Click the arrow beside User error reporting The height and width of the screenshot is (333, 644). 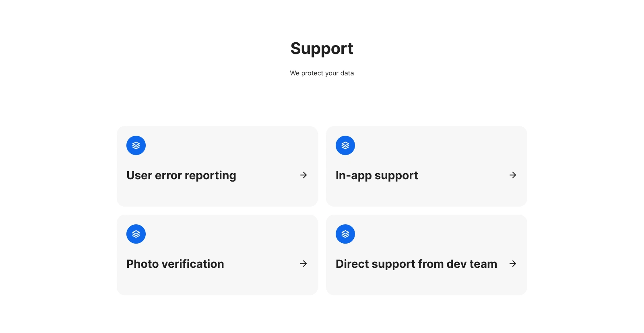tap(303, 175)
